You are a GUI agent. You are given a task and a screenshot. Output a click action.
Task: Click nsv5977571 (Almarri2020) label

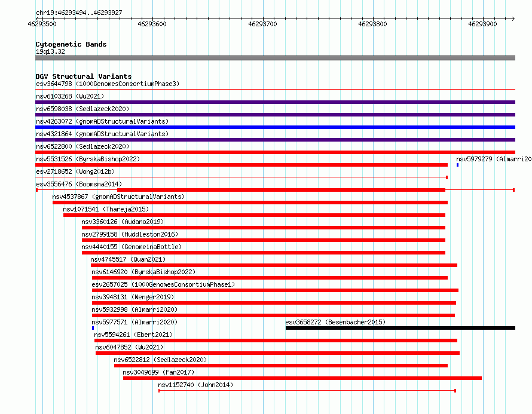pos(134,322)
